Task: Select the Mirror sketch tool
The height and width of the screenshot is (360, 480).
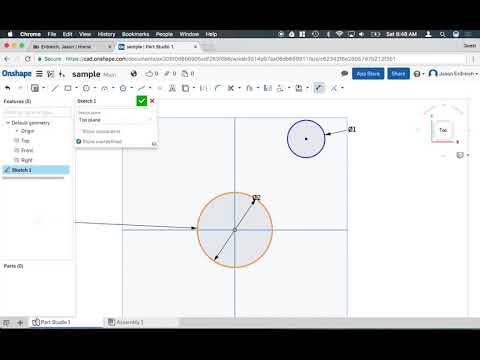Action: click(268, 88)
